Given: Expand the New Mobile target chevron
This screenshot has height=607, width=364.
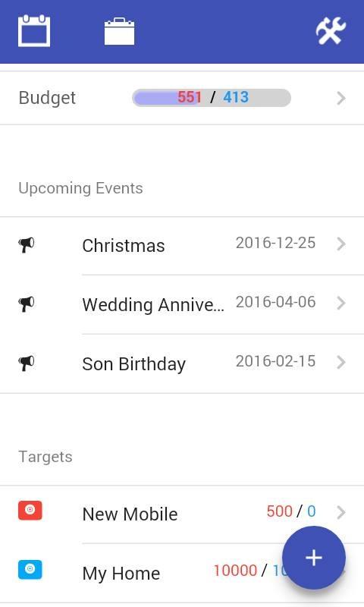Looking at the screenshot, I should coord(340,513).
